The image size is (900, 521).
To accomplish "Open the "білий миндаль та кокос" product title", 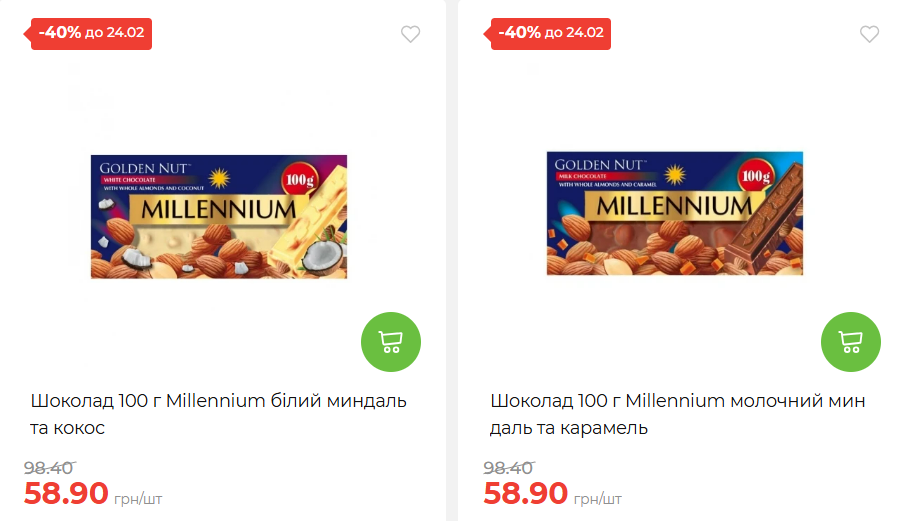I will tap(218, 414).
